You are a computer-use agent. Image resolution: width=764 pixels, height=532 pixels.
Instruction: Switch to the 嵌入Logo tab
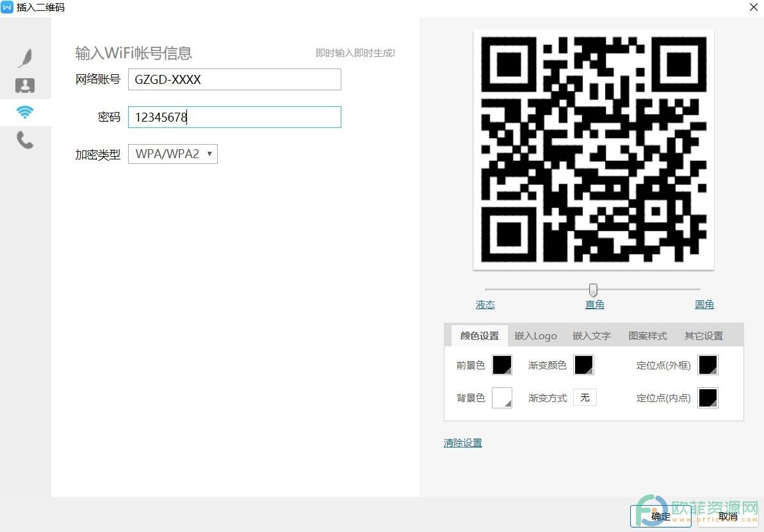click(x=535, y=335)
